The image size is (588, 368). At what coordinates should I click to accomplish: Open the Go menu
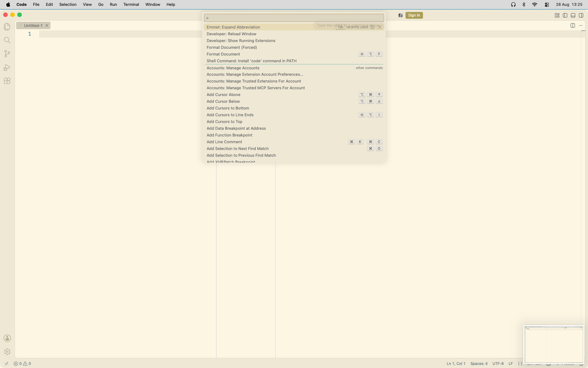[x=101, y=4]
